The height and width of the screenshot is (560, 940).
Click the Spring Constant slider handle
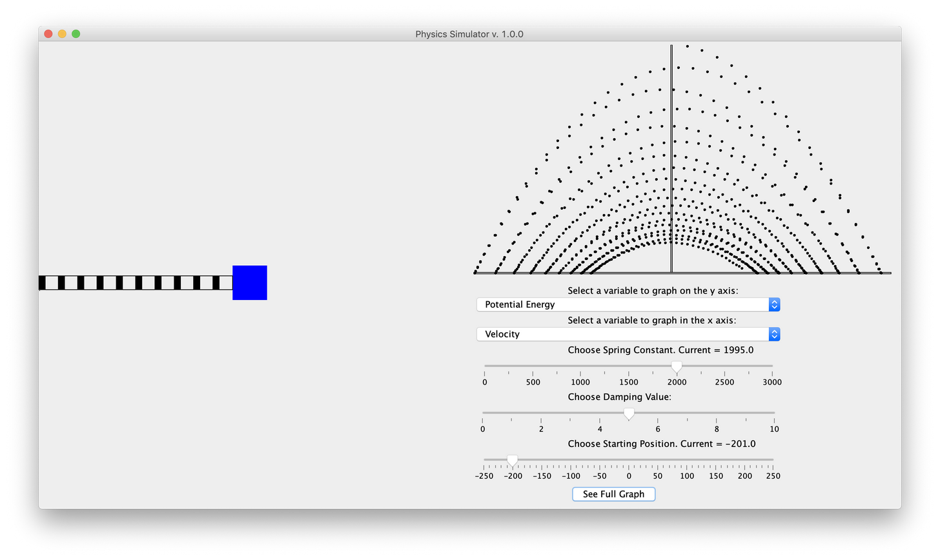(676, 367)
